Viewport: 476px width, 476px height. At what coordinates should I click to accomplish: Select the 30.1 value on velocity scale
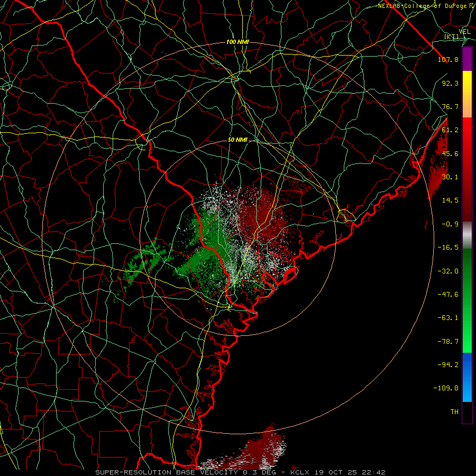tap(450, 177)
